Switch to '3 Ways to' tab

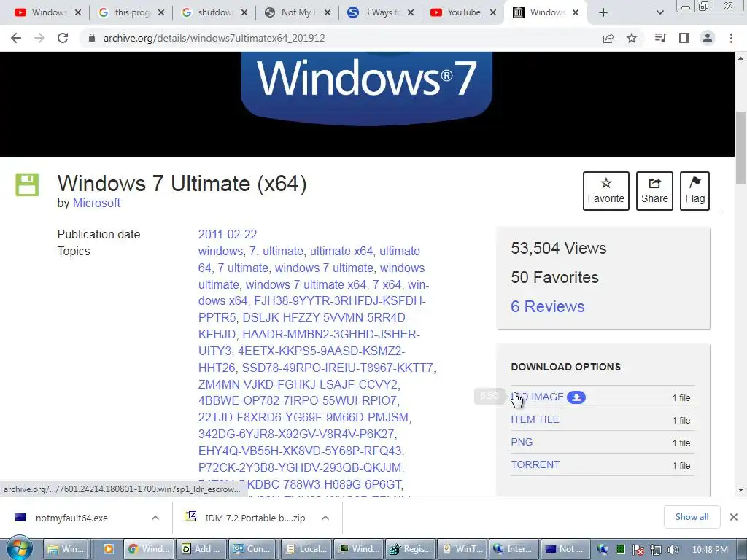click(x=375, y=12)
